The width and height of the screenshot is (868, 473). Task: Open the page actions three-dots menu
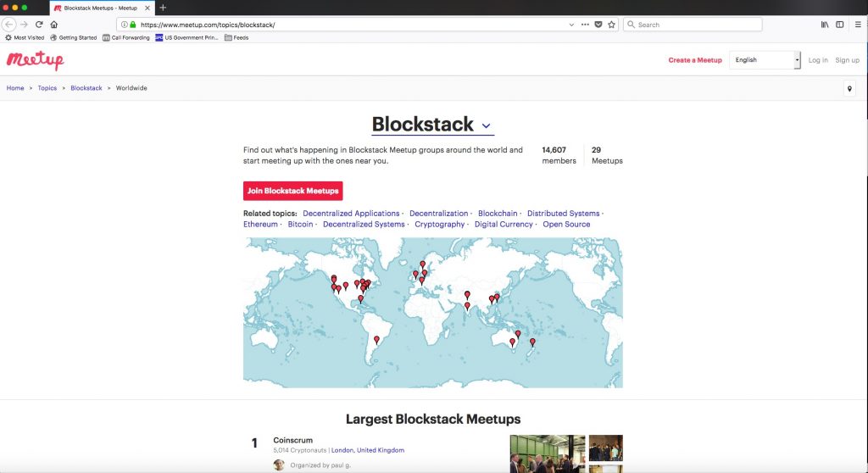click(585, 25)
